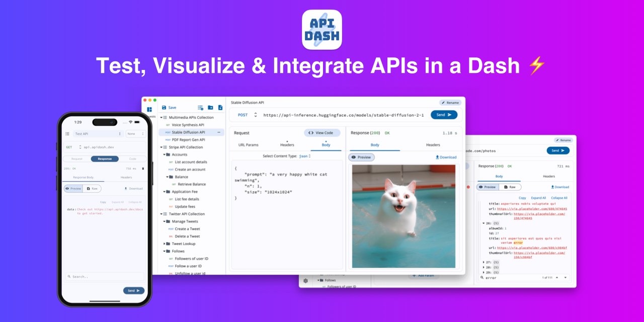Click the magnifier icon in the error search bar

click(x=481, y=278)
